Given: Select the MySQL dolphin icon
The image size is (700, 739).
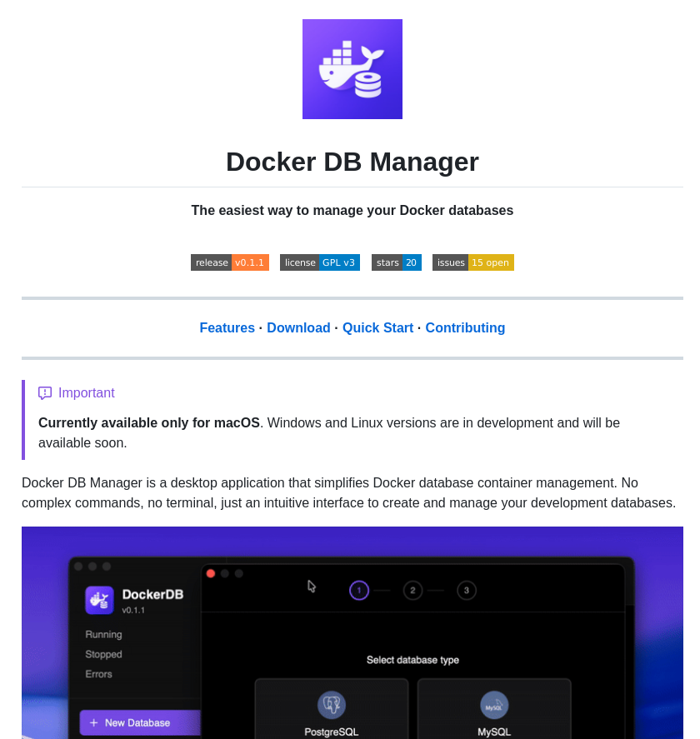Looking at the screenshot, I should [x=493, y=706].
